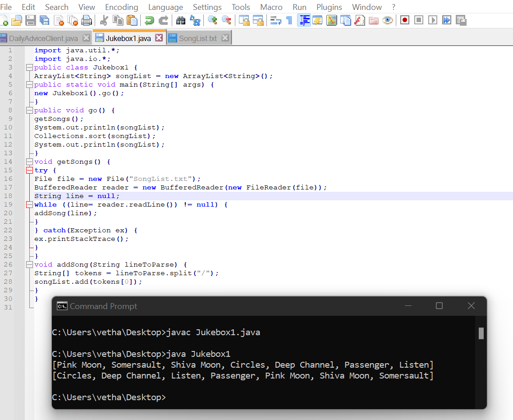The image size is (513, 420).
Task: Collapse the while loop fold
Action: tap(29, 204)
